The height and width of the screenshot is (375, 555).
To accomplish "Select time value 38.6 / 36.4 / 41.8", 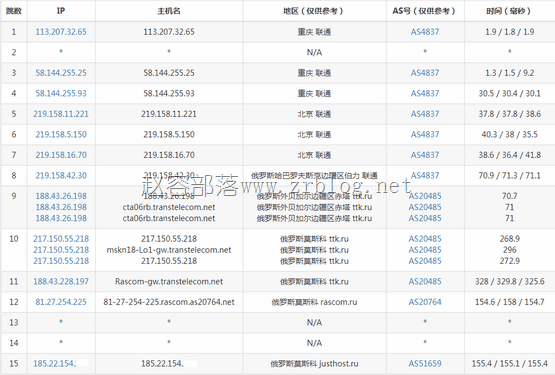I will (509, 155).
